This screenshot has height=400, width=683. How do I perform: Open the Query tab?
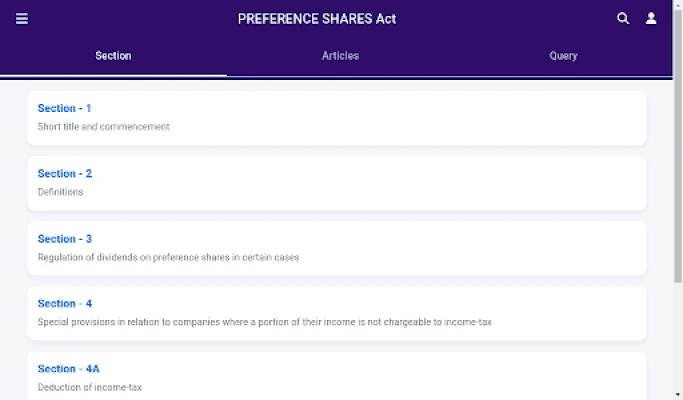pos(563,56)
